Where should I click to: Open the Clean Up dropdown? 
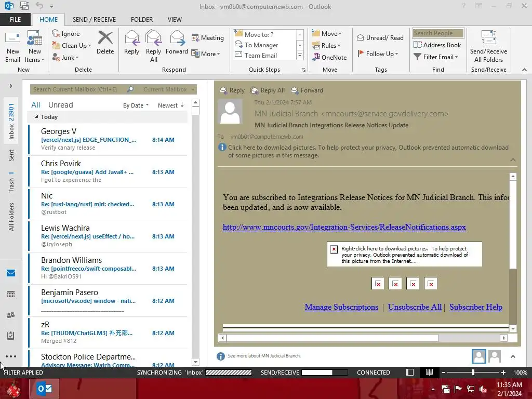coord(71,46)
